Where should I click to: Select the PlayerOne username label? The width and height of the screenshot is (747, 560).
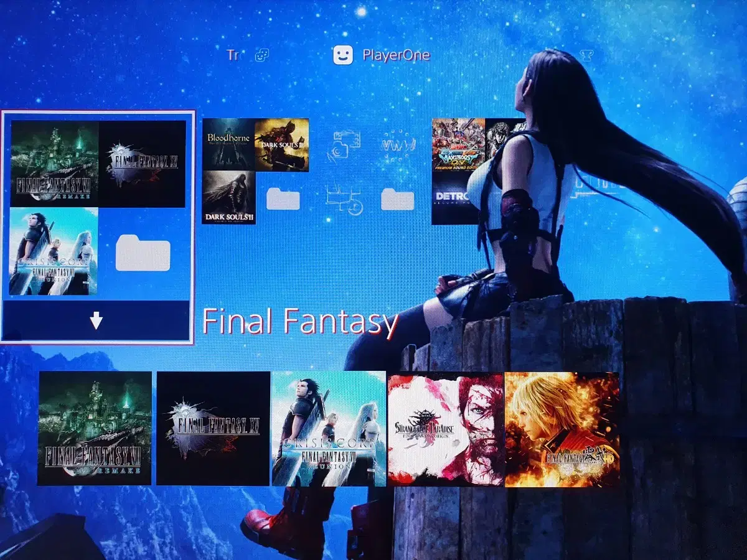tap(396, 55)
